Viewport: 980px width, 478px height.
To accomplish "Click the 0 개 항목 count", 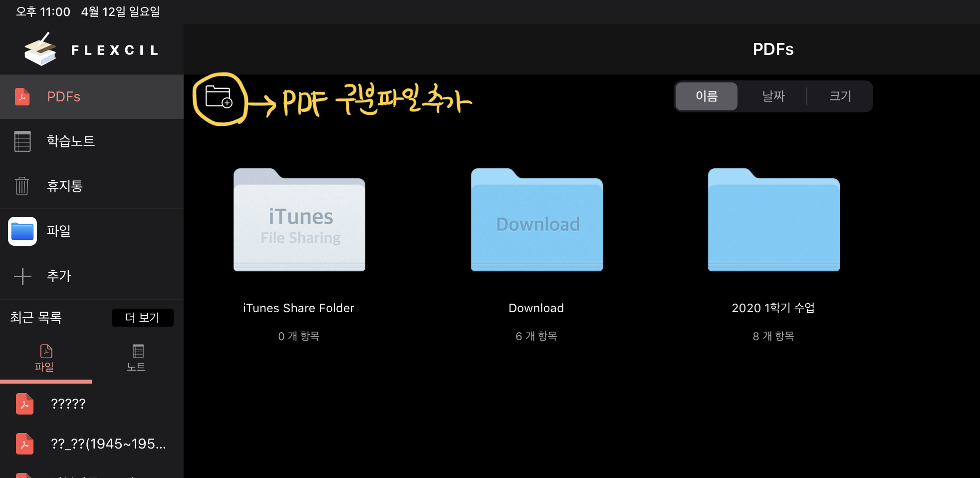I will (299, 336).
